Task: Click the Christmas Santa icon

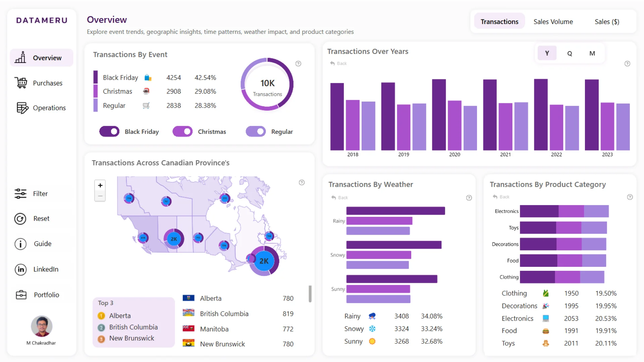Action: 146,91
